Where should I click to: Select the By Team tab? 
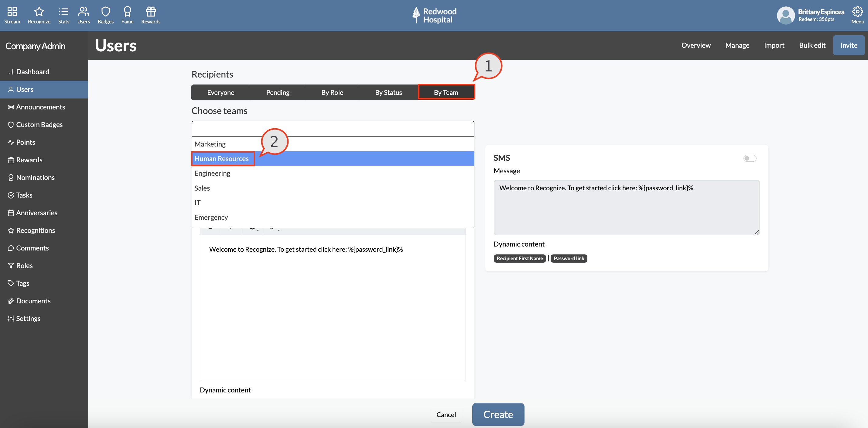(446, 92)
